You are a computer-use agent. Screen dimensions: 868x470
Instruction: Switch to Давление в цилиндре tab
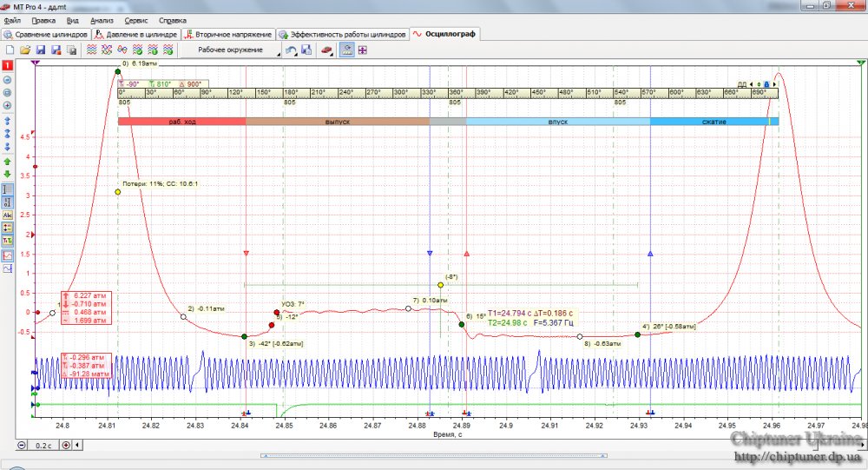pos(136,35)
